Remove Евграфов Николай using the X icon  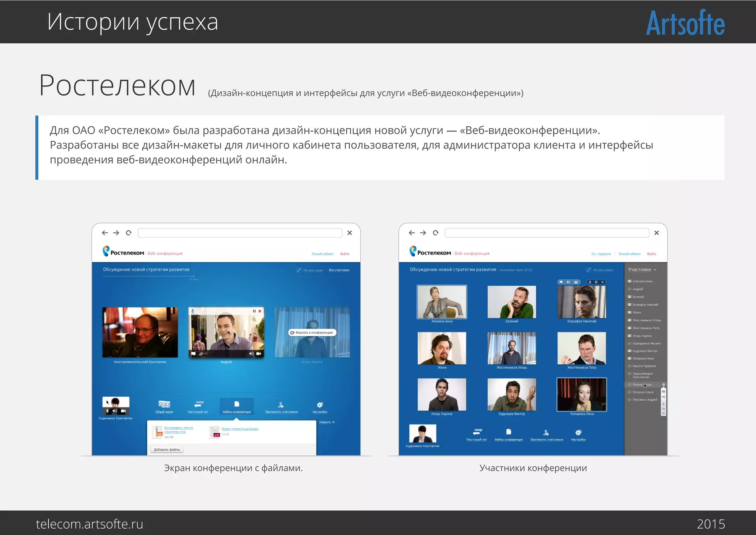pos(602,282)
